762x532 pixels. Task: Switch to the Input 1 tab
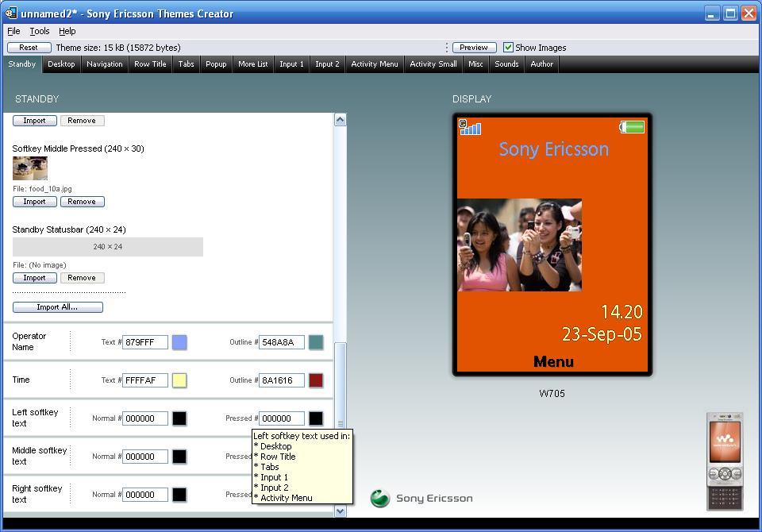click(x=291, y=64)
